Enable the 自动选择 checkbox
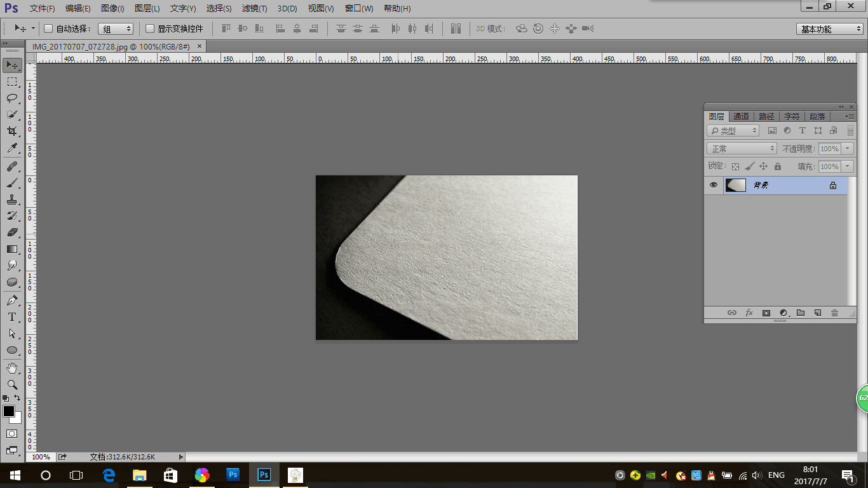This screenshot has height=488, width=868. [48, 29]
